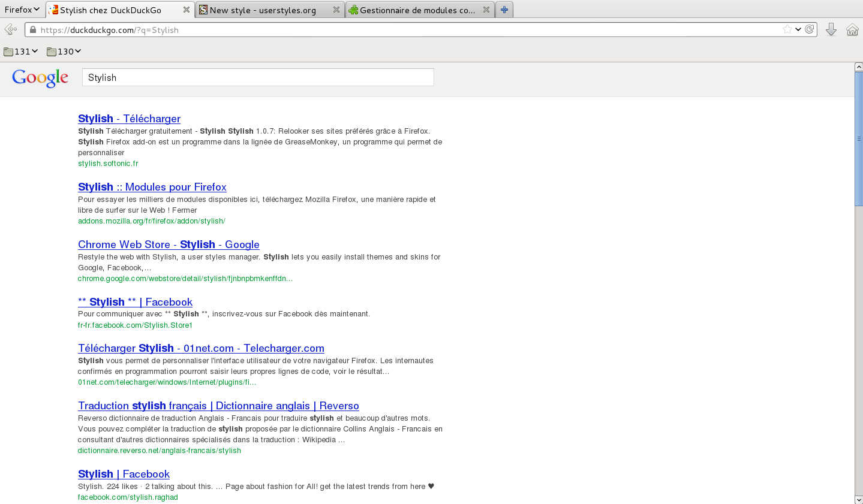Image resolution: width=863 pixels, height=504 pixels.
Task: Expand the dropdown next to folder 131
Action: tap(35, 52)
